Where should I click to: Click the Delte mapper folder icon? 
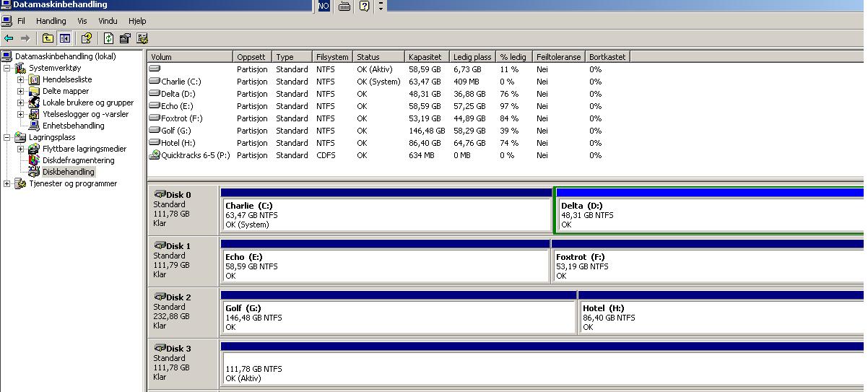point(34,91)
